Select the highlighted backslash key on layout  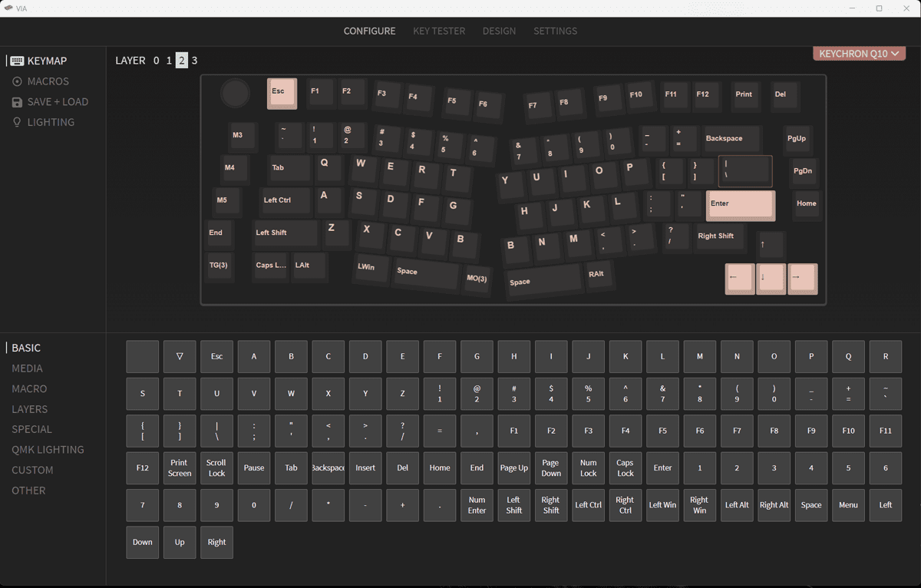[745, 171]
